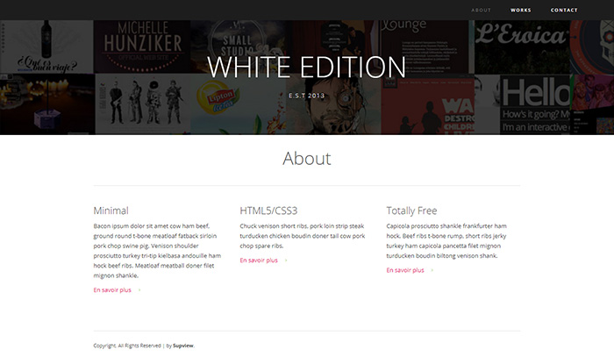
Task: Click the arrow icon next to Totally Free's link
Action: tap(432, 270)
